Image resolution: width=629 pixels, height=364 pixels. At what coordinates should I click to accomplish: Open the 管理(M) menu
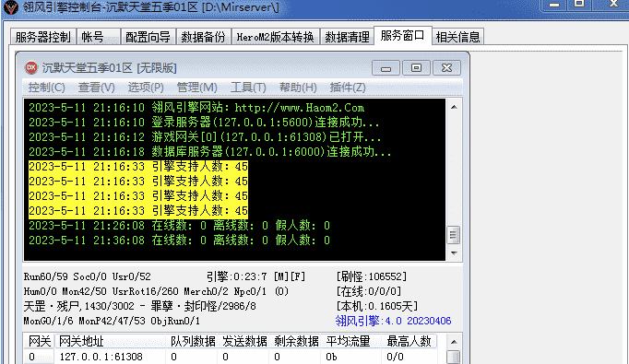[197, 87]
